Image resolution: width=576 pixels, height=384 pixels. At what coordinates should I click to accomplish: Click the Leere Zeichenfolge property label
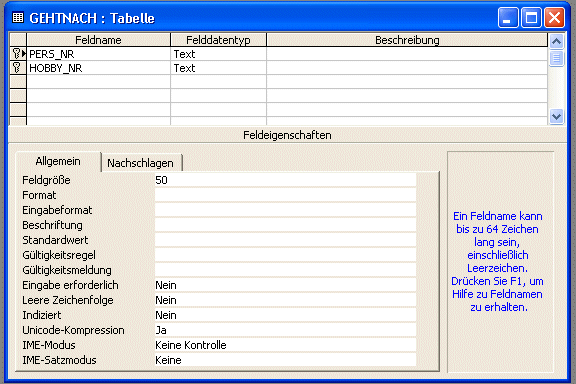point(68,300)
